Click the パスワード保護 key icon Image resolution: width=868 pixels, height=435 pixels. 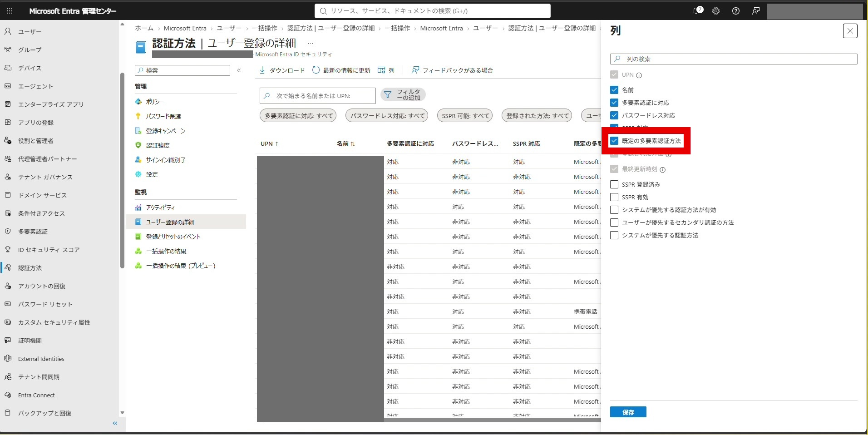(138, 116)
